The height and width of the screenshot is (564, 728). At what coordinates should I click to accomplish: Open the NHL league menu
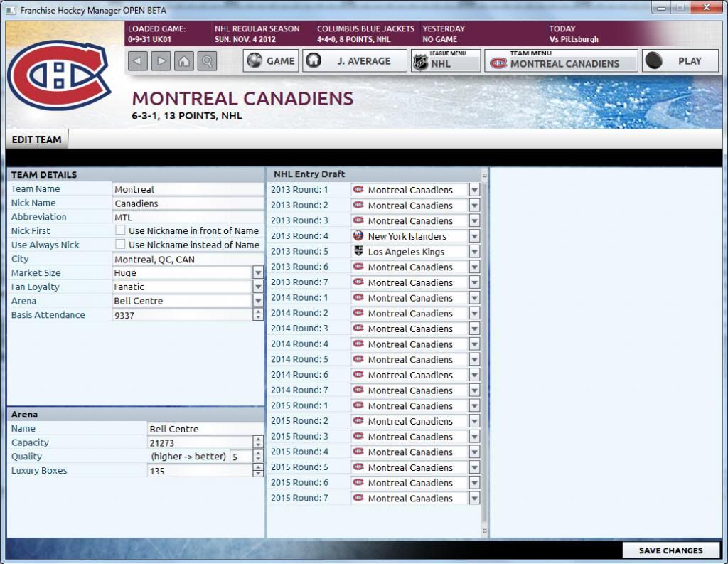(446, 61)
